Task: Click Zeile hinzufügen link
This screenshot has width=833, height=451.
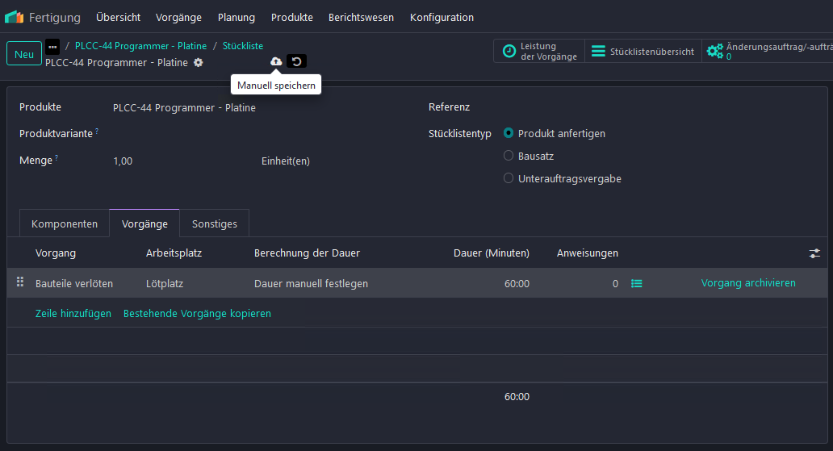Action: (x=73, y=313)
